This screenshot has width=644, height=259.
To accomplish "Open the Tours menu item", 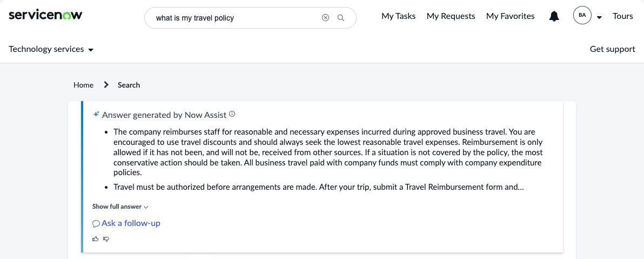I will tap(622, 16).
